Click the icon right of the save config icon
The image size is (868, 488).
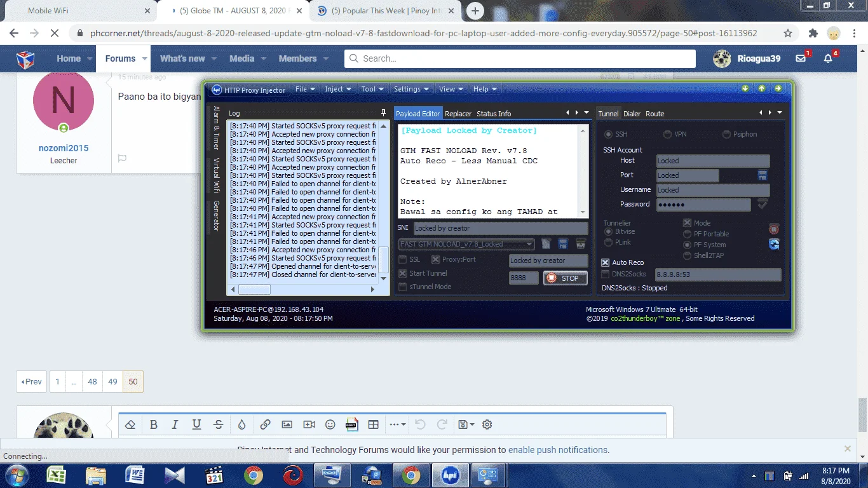[x=581, y=244]
